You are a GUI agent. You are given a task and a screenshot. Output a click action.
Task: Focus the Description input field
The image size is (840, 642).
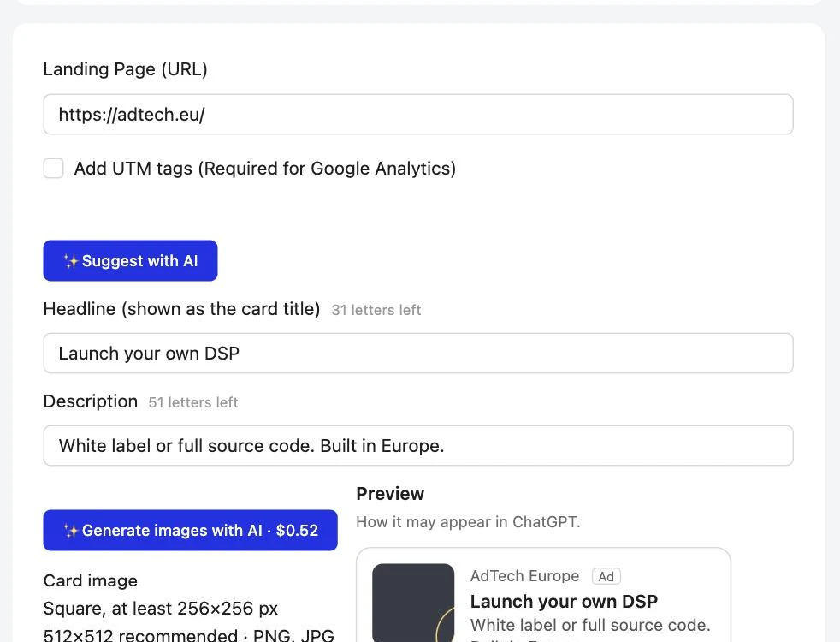coord(417,445)
